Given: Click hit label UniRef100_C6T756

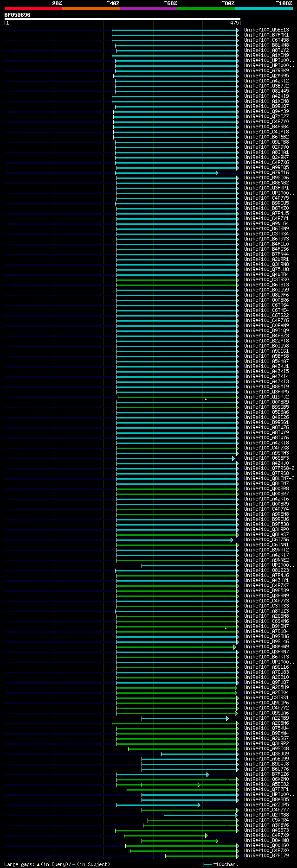Looking at the screenshot, I should [266, 540].
